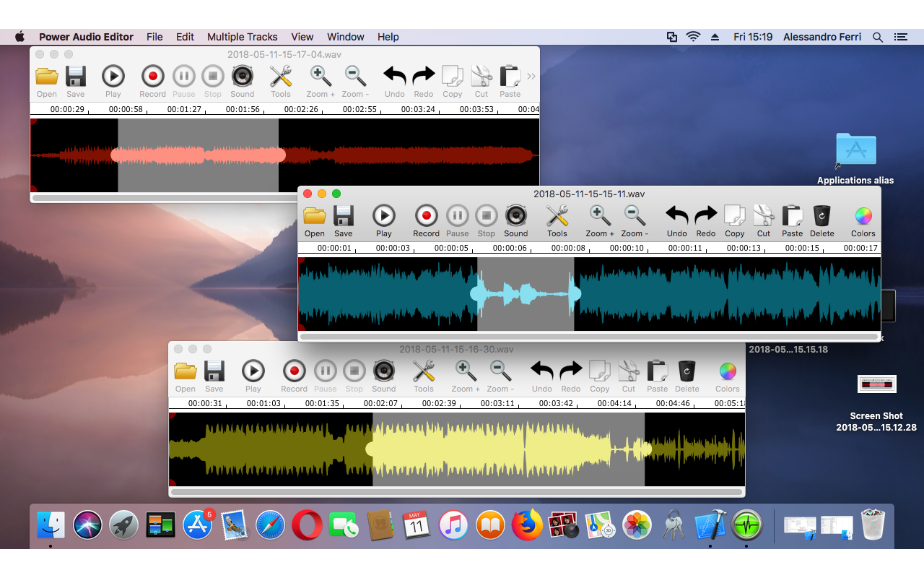The width and height of the screenshot is (924, 578).
Task: Click Delete trash in the 15-15-11.wav window
Action: (821, 216)
